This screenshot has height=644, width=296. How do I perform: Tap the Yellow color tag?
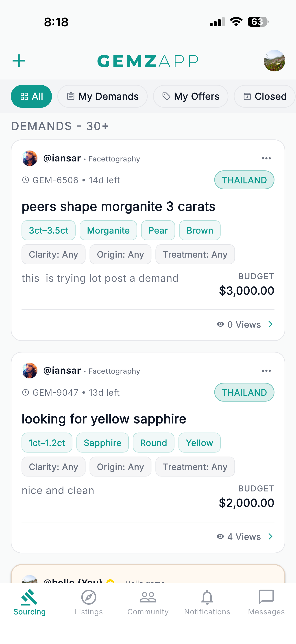(199, 443)
